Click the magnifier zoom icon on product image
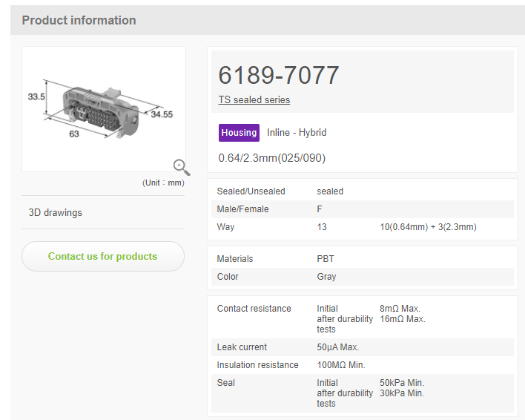This screenshot has width=525, height=420. pos(181,167)
